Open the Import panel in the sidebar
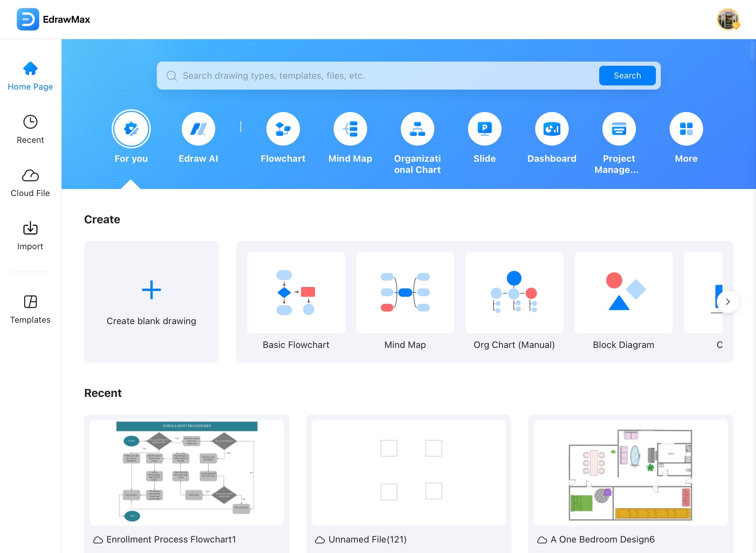 30,234
